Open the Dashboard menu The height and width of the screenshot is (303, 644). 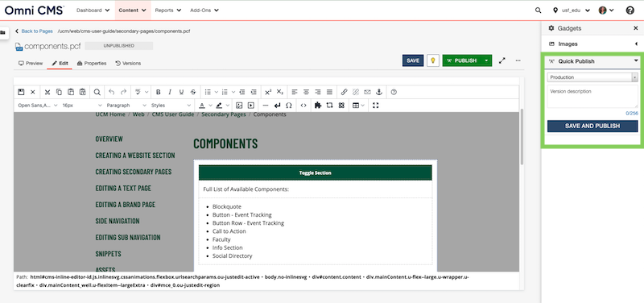click(x=93, y=10)
